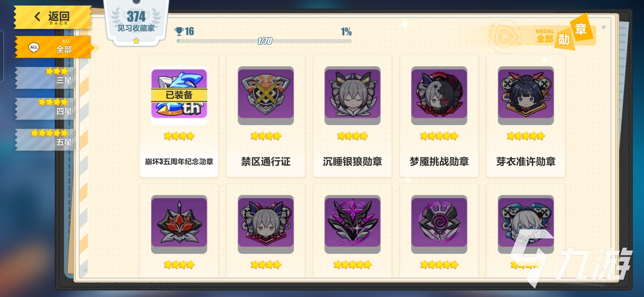Viewport: 644px width, 297px height.
Task: Select the 梦魇挑战勋章 medal icon
Action: [439, 95]
